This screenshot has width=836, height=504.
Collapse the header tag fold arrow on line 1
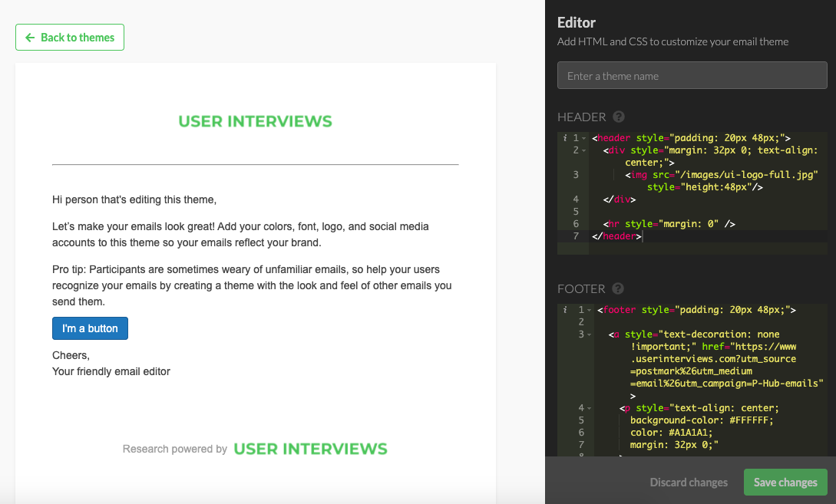[x=583, y=138]
